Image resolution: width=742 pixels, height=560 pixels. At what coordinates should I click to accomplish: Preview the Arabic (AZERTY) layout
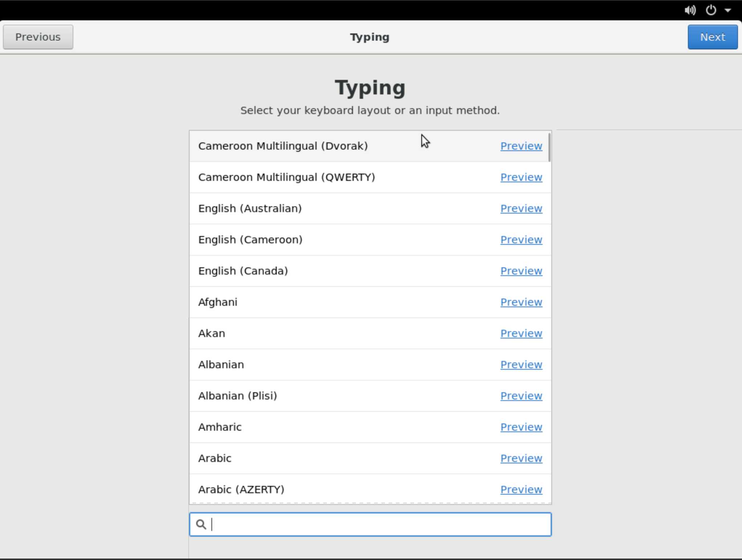521,489
